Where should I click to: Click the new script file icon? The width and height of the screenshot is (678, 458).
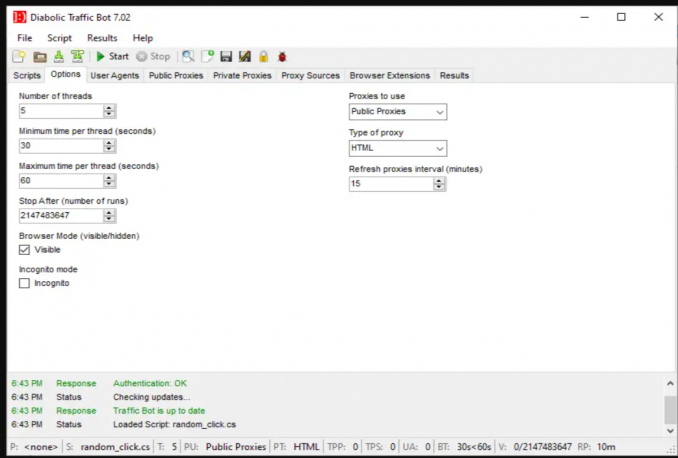point(18,57)
